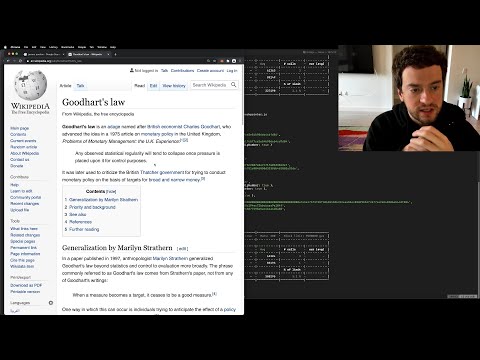Open the Printable version link

point(25,292)
